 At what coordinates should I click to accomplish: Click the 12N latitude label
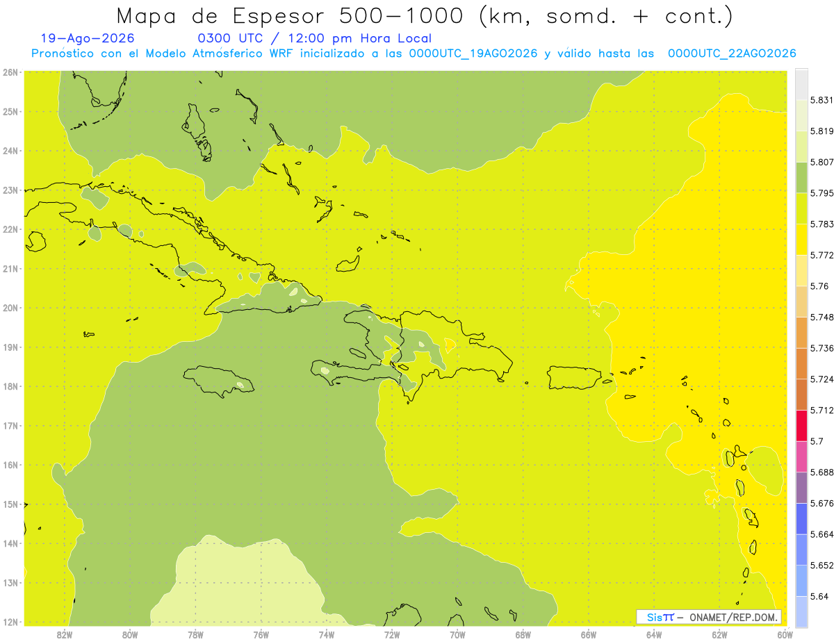pos(10,621)
